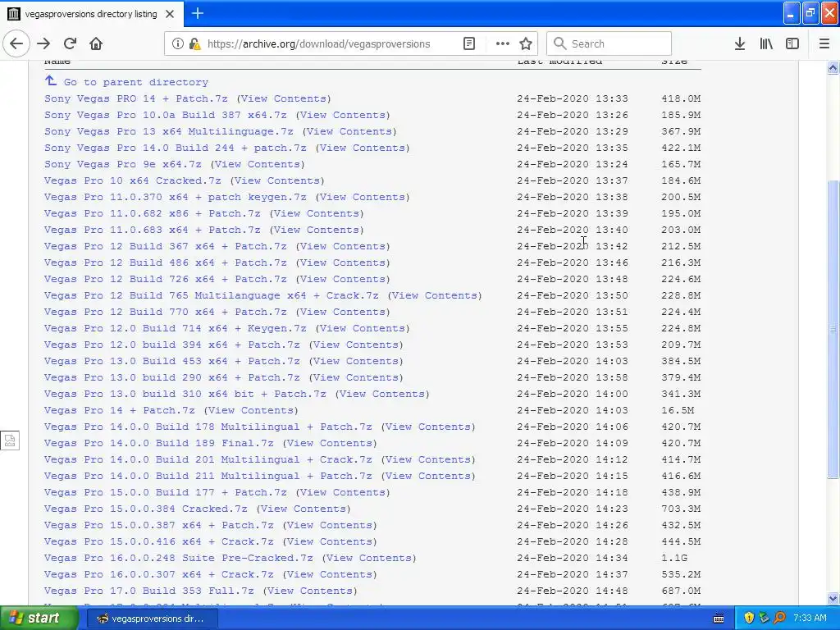Download Sony Vegas Pro 10.0a Build 387 x64.7z
This screenshot has height=630, width=840.
[166, 115]
